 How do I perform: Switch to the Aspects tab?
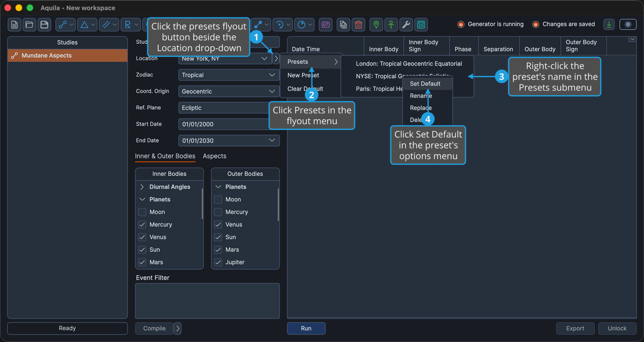215,156
